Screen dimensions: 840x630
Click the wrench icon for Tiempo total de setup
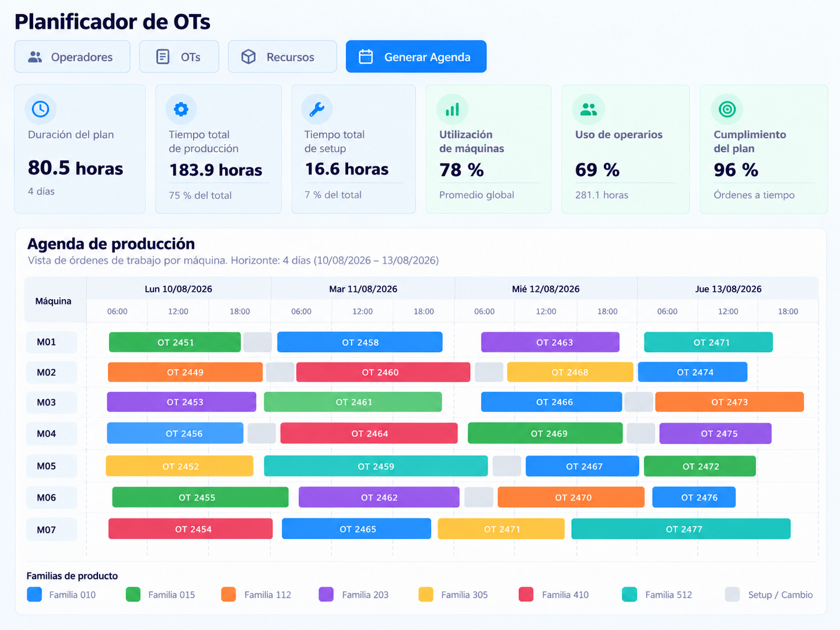317,108
